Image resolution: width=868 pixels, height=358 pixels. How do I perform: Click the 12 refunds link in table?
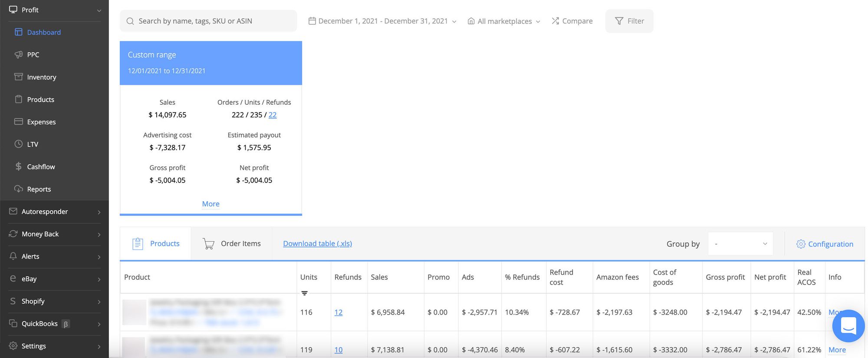pyautogui.click(x=339, y=312)
